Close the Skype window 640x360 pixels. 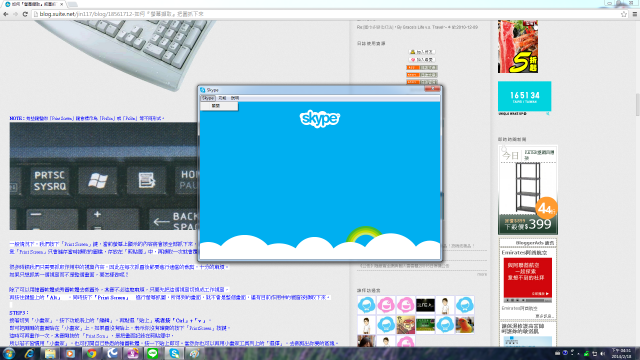click(x=432, y=89)
